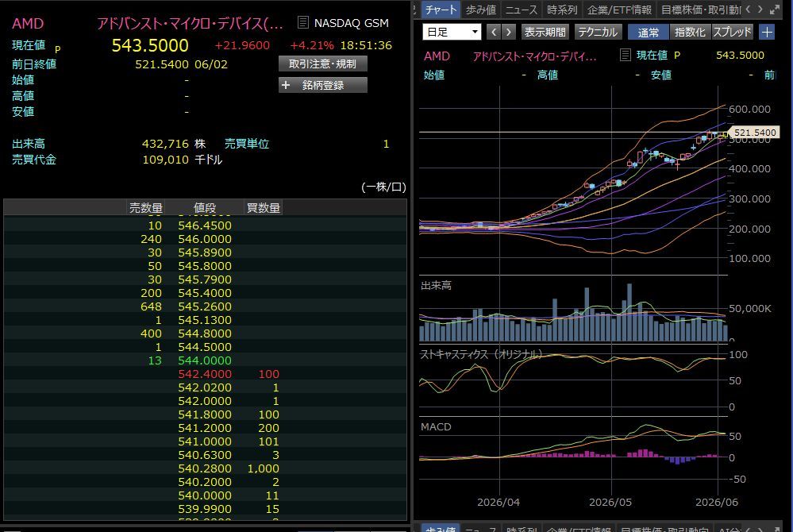Click the current price 543.5000 in quote panel
Screen dimensions: 793x532
pos(150,45)
